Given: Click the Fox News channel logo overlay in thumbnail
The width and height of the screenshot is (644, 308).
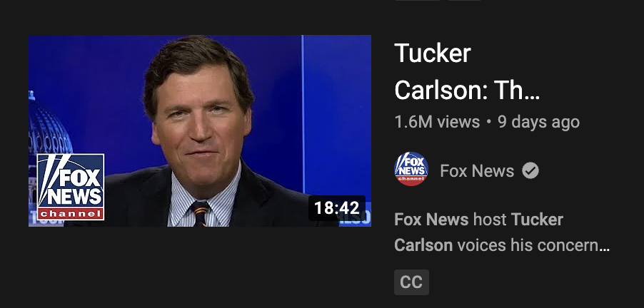Looking at the screenshot, I should click(x=71, y=187).
